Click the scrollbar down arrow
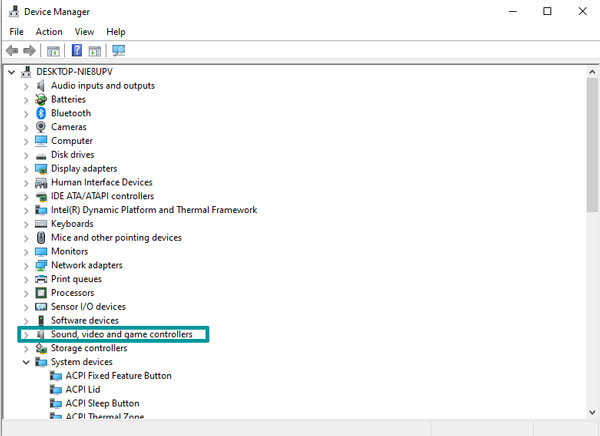 tap(592, 412)
